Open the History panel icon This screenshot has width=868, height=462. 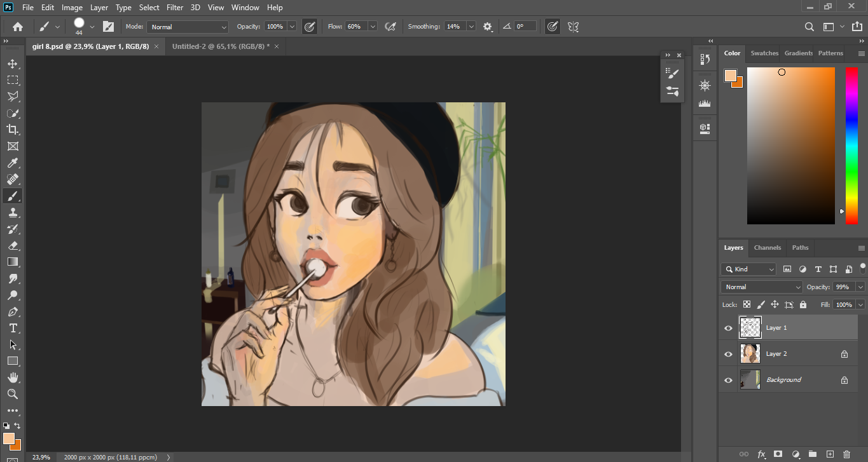tap(705, 59)
